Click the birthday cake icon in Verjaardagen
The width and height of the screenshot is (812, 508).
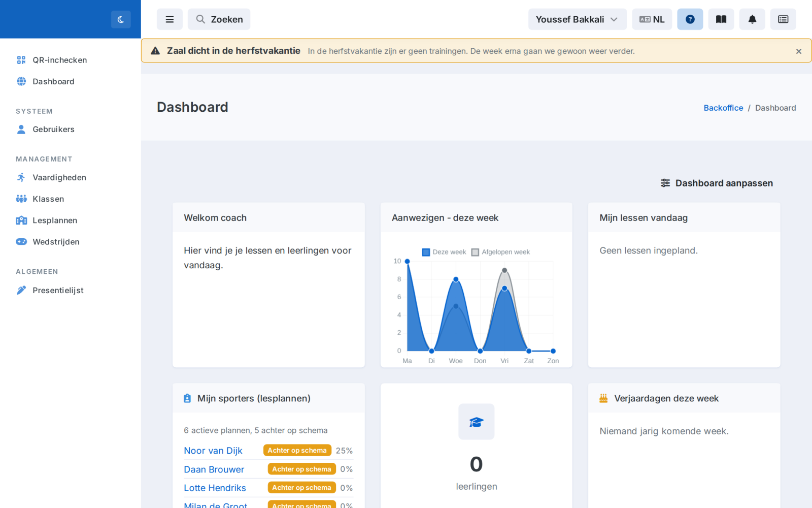point(603,398)
